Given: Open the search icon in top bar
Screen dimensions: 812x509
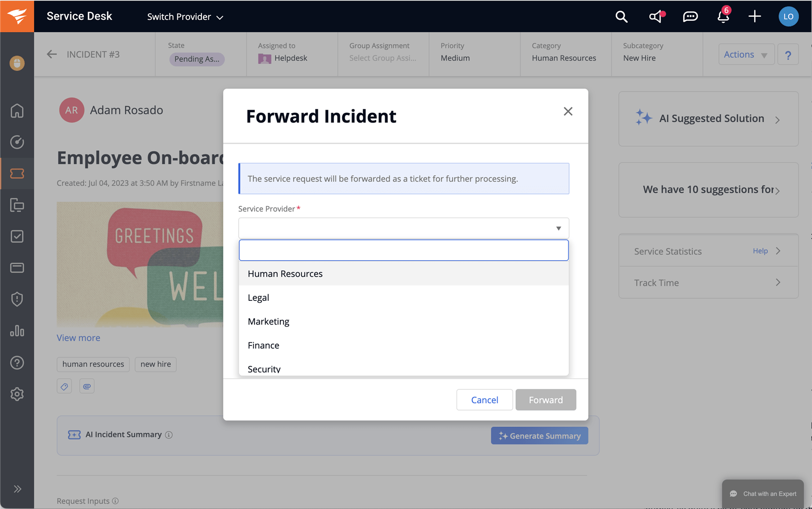Looking at the screenshot, I should (621, 17).
